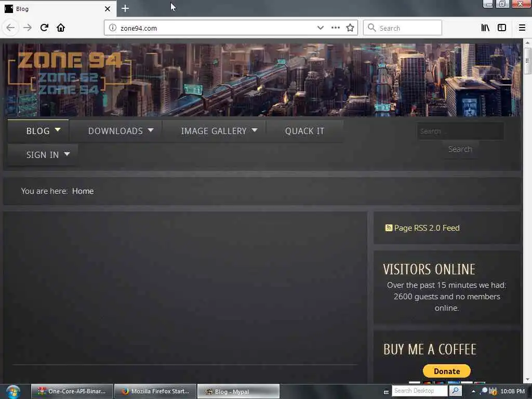Open the BLOG navigation menu
Image resolution: width=532 pixels, height=399 pixels.
pyautogui.click(x=38, y=131)
